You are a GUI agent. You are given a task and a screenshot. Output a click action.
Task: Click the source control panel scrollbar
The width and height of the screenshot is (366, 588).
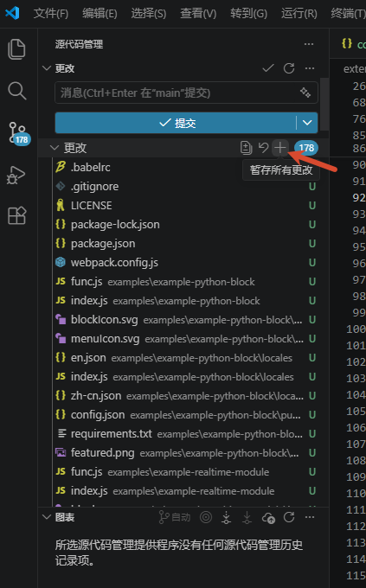(324, 103)
